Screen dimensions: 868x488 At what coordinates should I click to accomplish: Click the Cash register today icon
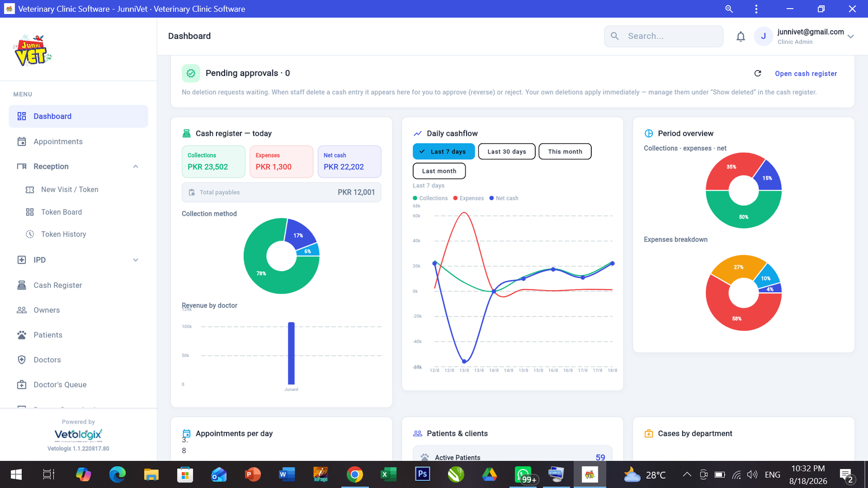pyautogui.click(x=187, y=133)
